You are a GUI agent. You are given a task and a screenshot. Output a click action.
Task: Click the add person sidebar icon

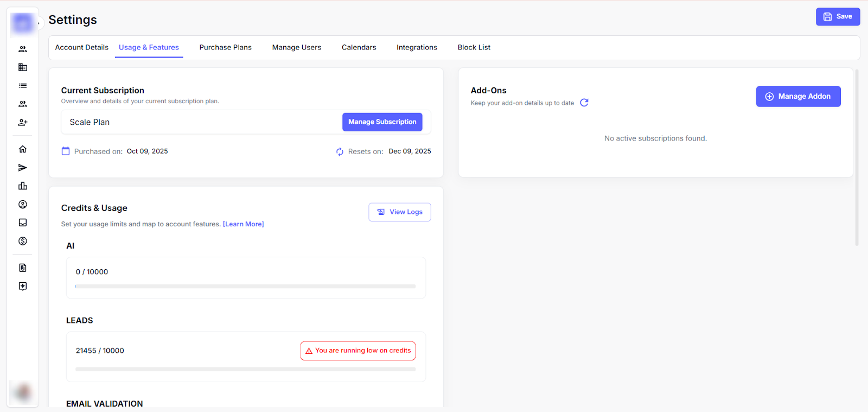23,123
